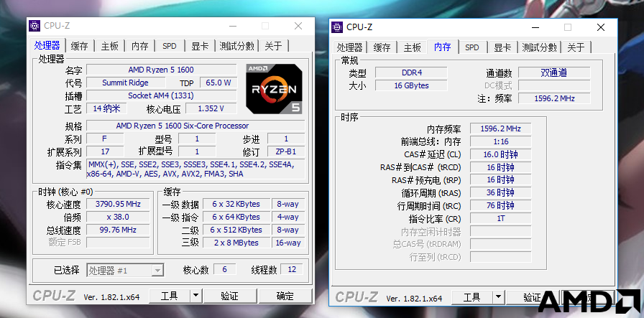Click the process value 14 纳米
The height and width of the screenshot is (318, 644).
(x=107, y=108)
